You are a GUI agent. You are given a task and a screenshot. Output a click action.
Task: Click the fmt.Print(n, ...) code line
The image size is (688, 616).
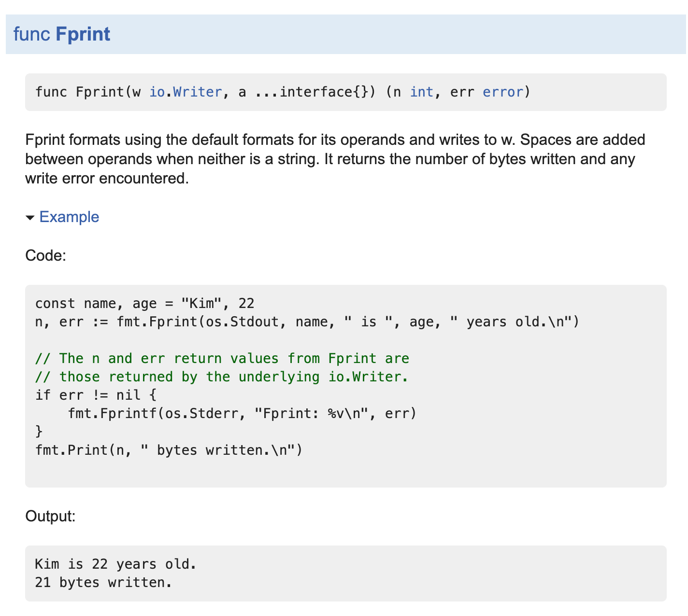[168, 450]
